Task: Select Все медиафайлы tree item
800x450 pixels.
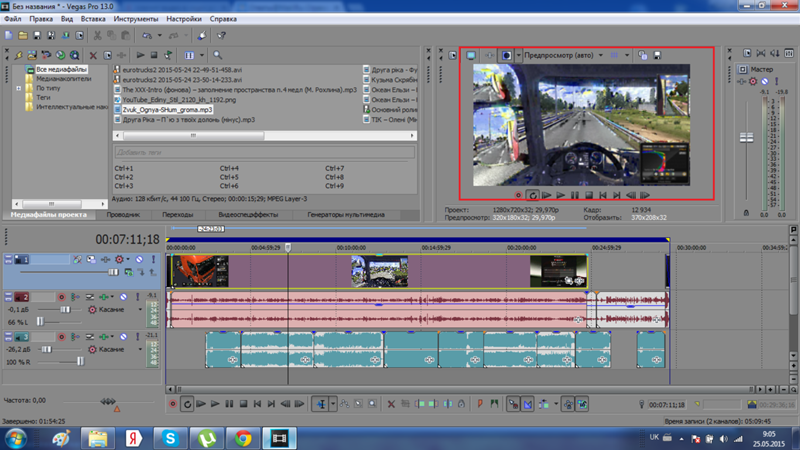Action: [61, 69]
